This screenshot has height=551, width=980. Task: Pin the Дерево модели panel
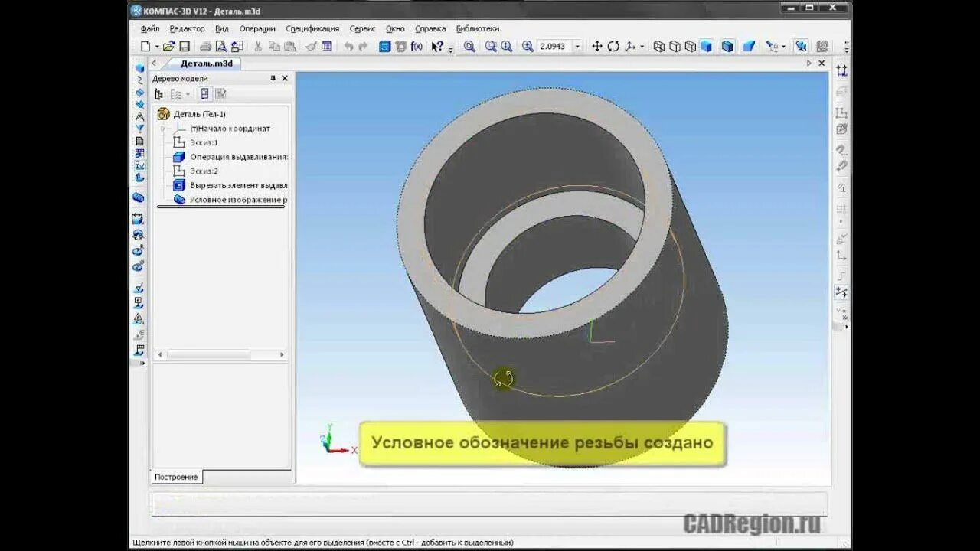pyautogui.click(x=273, y=78)
